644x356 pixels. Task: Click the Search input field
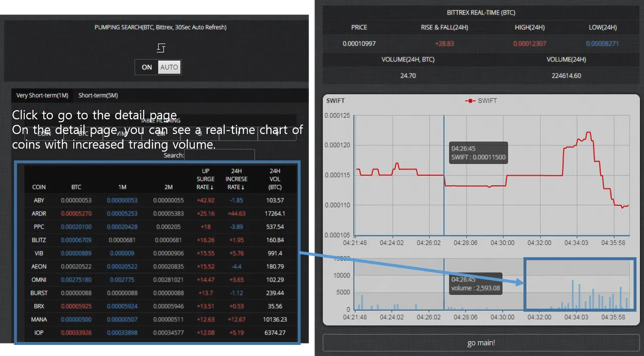pos(219,156)
